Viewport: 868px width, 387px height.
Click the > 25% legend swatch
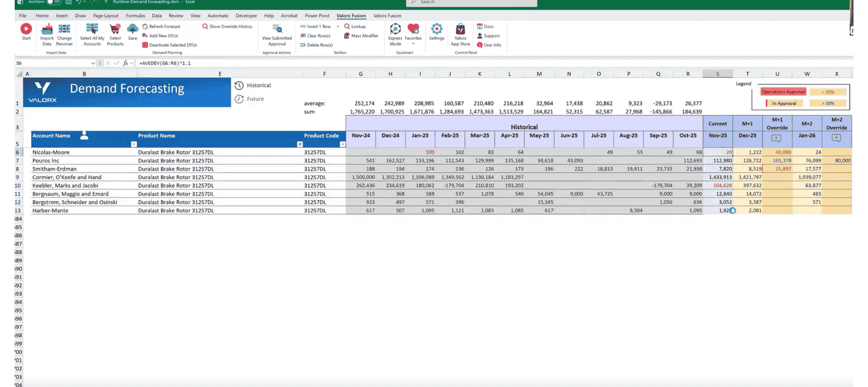[x=828, y=92]
